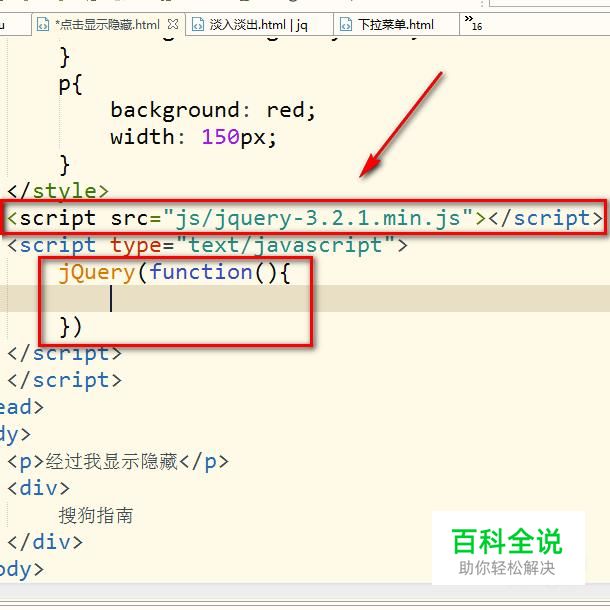Click the jQuery(function(){ line
The image size is (610, 610).
pyautogui.click(x=174, y=272)
